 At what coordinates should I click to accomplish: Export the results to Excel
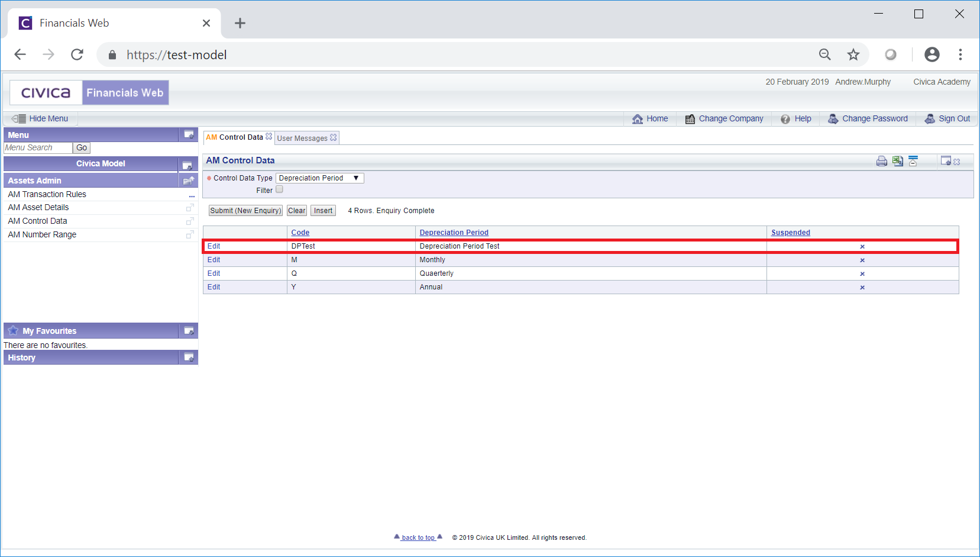[x=898, y=161]
